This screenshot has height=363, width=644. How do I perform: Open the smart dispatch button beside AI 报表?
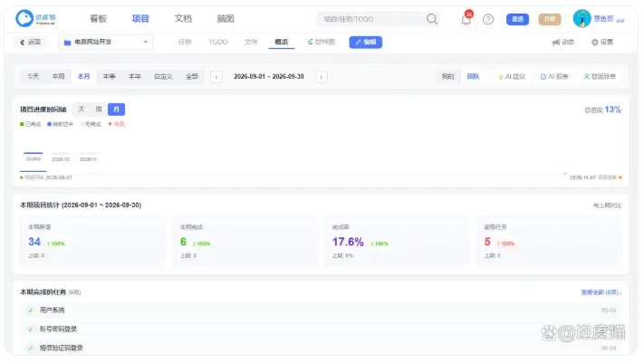click(x=600, y=76)
